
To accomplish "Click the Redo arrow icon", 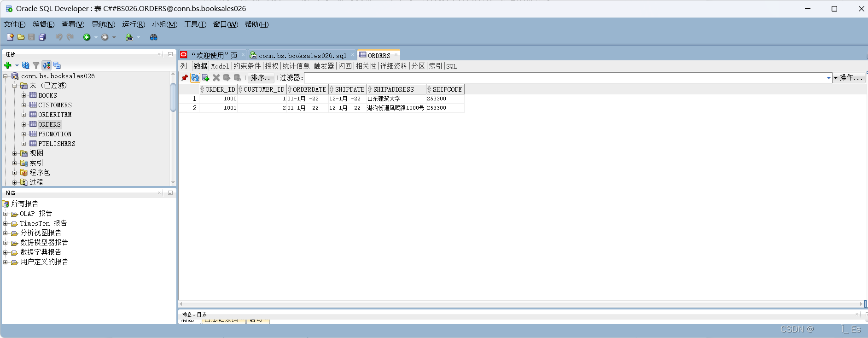I will (x=70, y=37).
